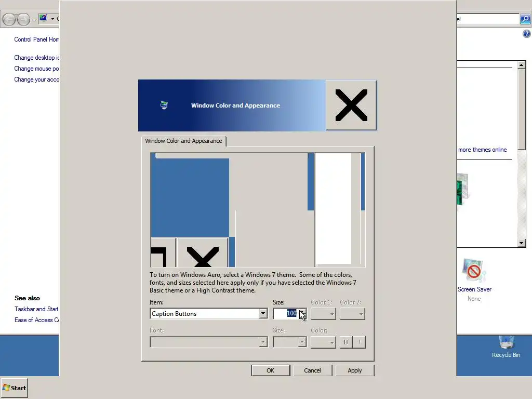Click the Apply button

point(354,370)
